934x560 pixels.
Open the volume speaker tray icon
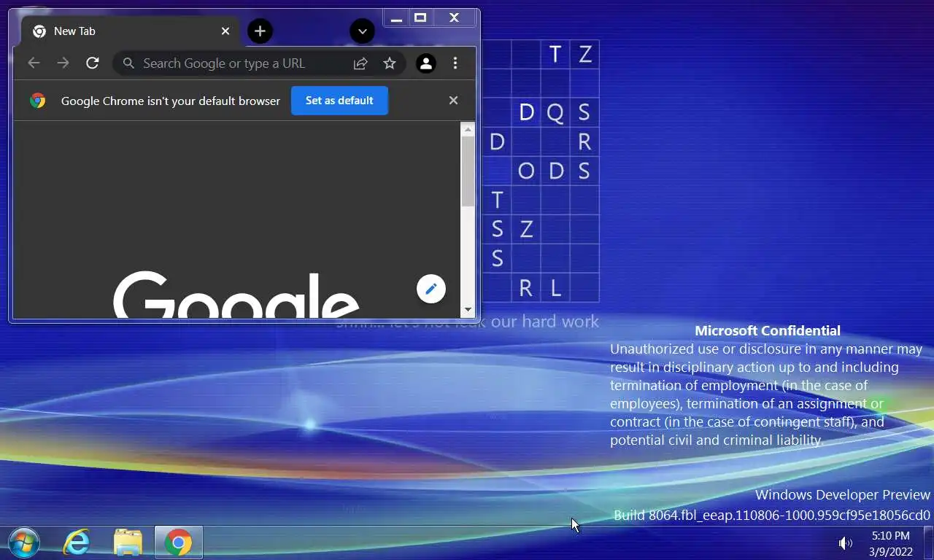click(846, 542)
